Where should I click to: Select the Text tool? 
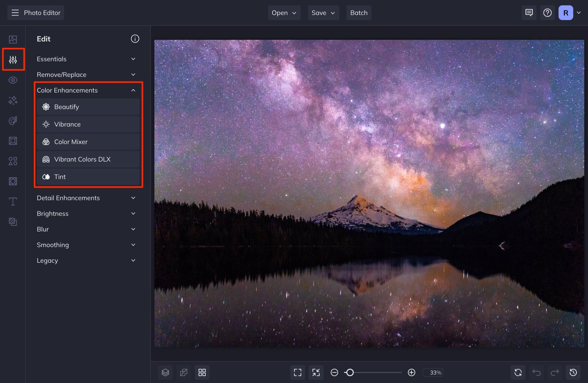click(x=13, y=201)
